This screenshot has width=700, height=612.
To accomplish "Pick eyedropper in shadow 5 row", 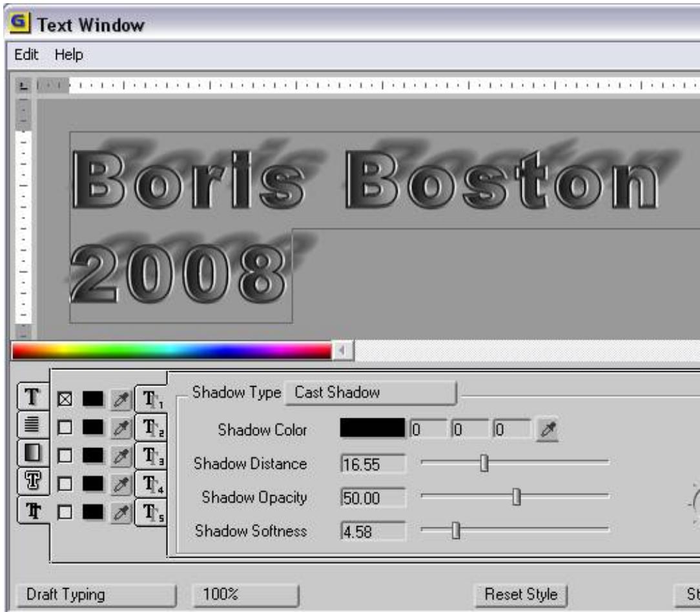I will [x=121, y=512].
